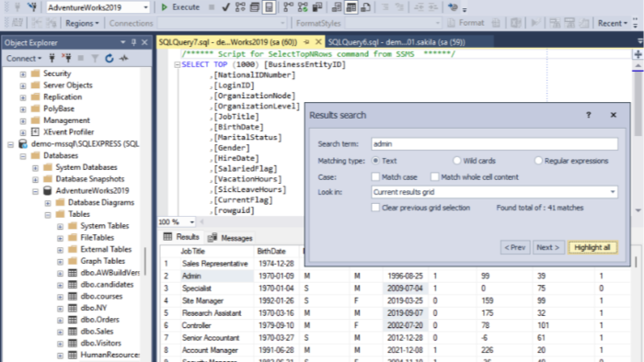The image size is (644, 362).
Task: Open the Object Explorer window position dropdown arrow
Action: pos(122,42)
